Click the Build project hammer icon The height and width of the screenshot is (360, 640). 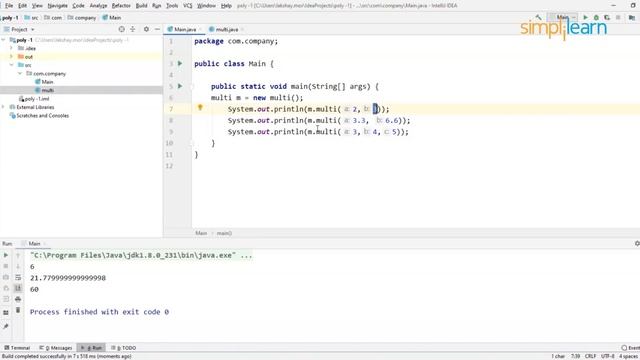538,18
